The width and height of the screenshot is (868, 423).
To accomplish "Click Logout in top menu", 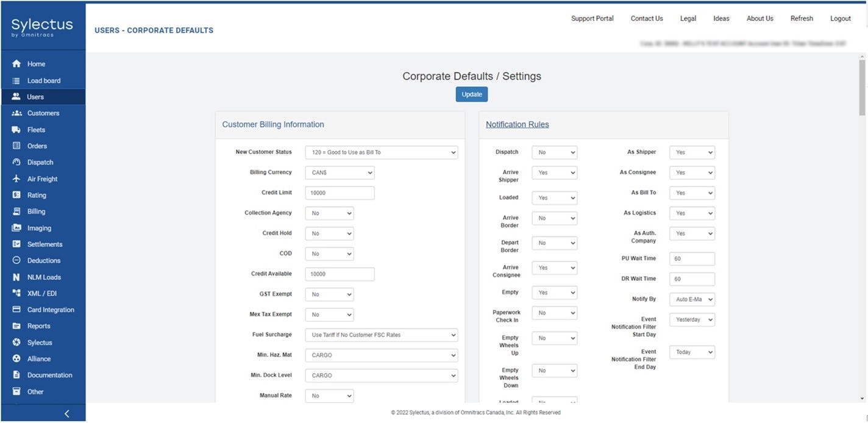I will coord(841,19).
